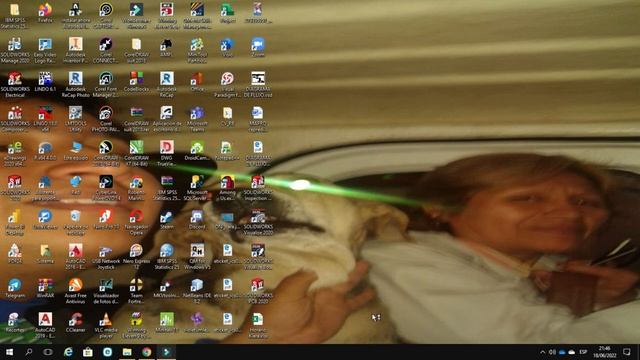Image resolution: width=640 pixels, height=360 pixels.
Task: Open the Telegram desktop shortcut
Action: pyautogui.click(x=15, y=288)
